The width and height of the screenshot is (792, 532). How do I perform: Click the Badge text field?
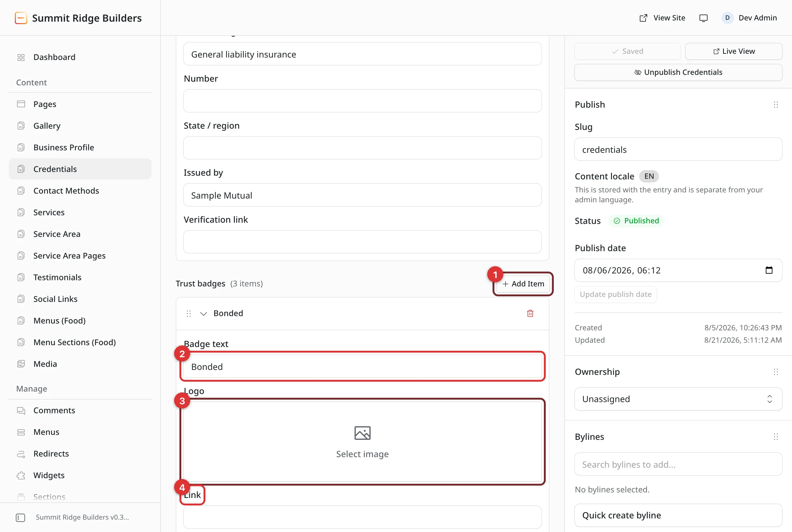click(362, 367)
